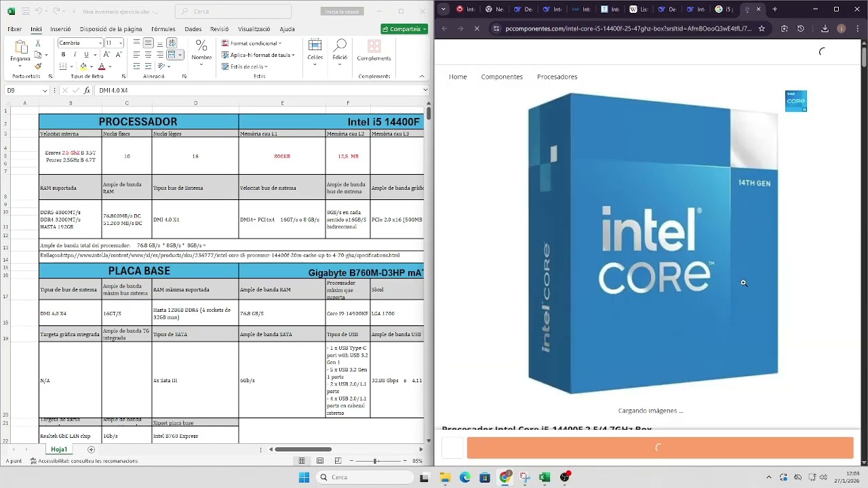Switch to Normal view in status bar
This screenshot has height=488, width=868.
pos(302,461)
